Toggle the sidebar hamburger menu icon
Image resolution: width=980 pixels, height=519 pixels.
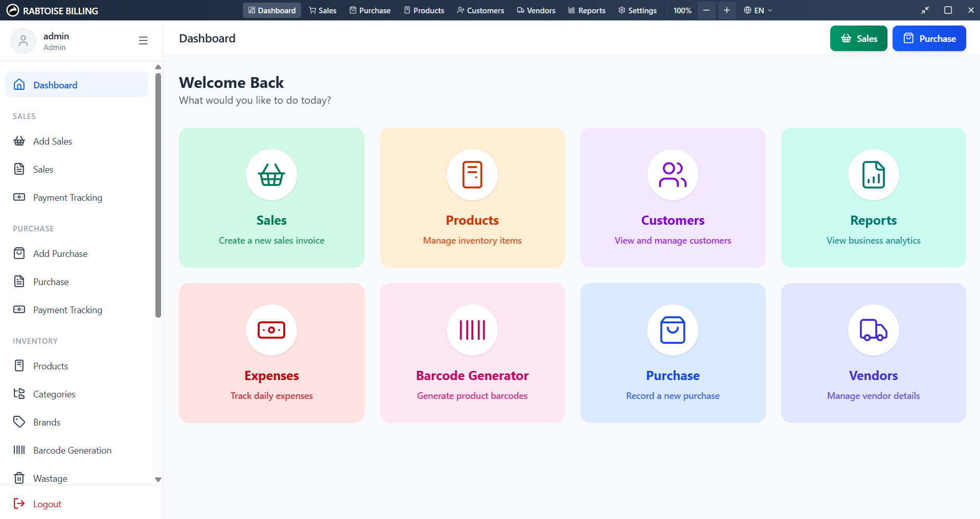pos(143,40)
